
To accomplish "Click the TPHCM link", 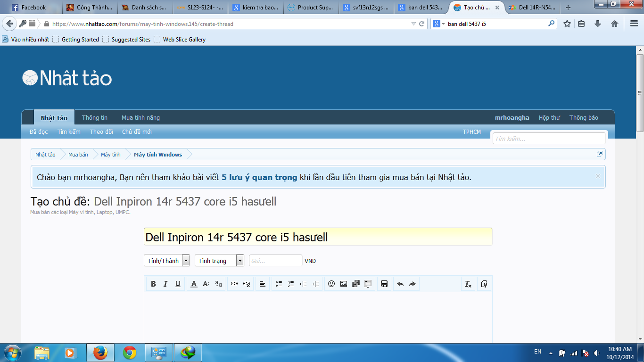I will 472,132.
